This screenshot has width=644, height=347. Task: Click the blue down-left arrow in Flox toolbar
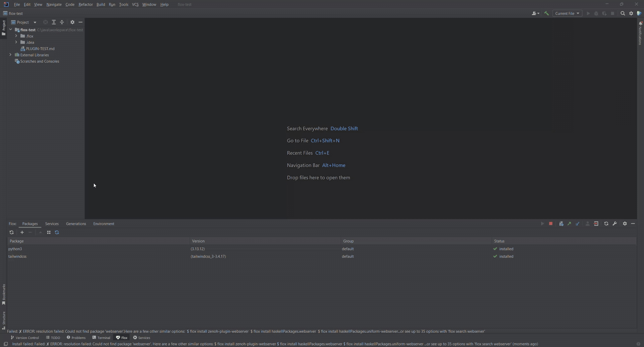tap(577, 224)
